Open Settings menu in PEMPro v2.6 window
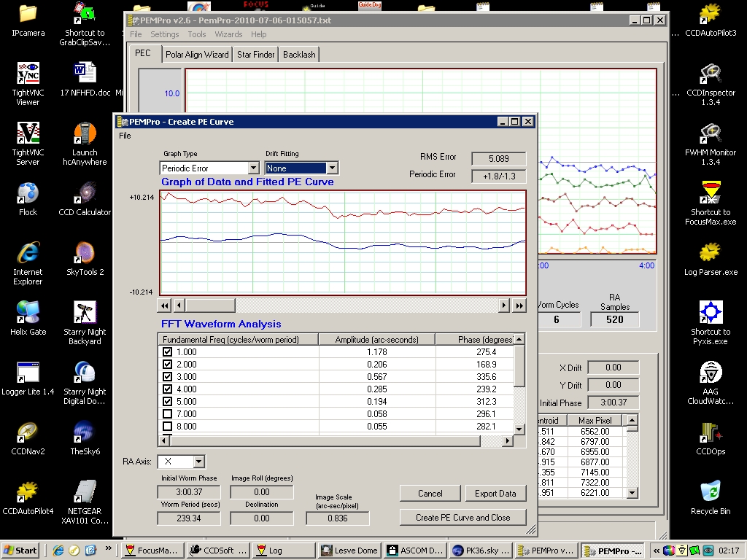This screenshot has width=747, height=560. point(164,34)
